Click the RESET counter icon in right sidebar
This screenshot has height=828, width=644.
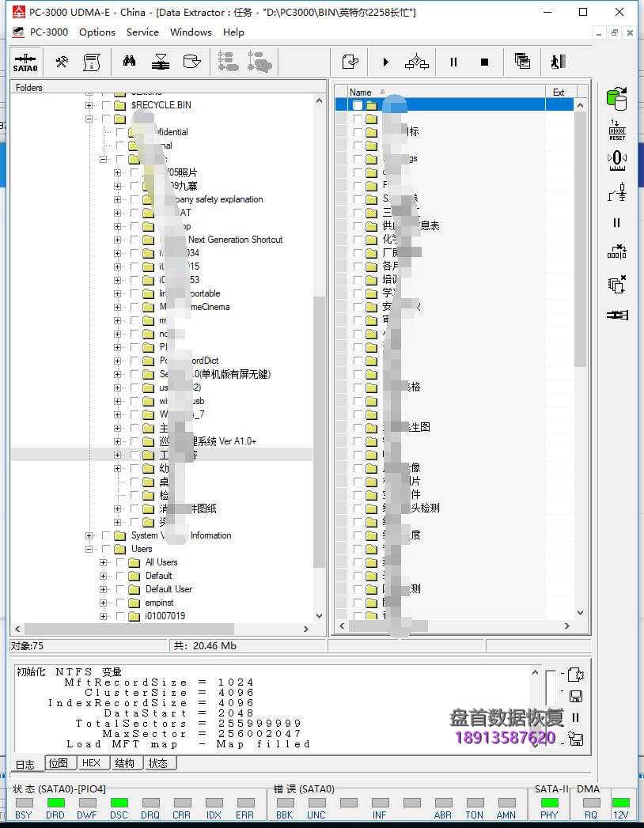click(618, 129)
